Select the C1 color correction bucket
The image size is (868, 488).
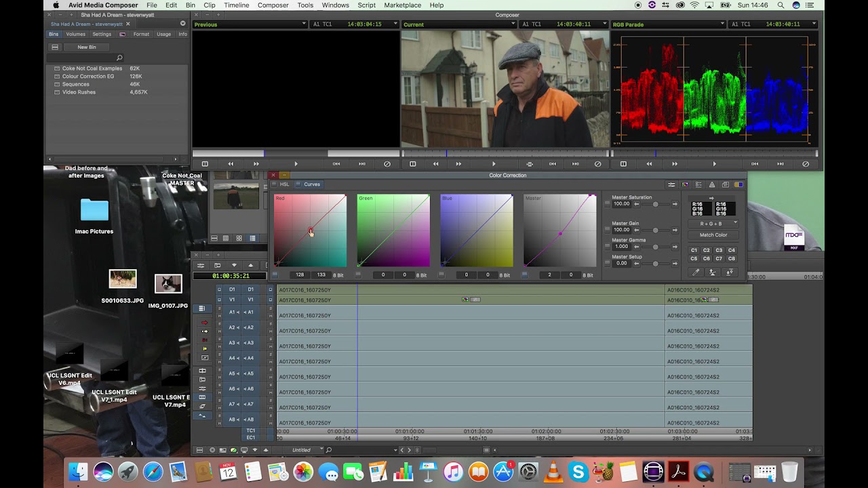click(694, 250)
